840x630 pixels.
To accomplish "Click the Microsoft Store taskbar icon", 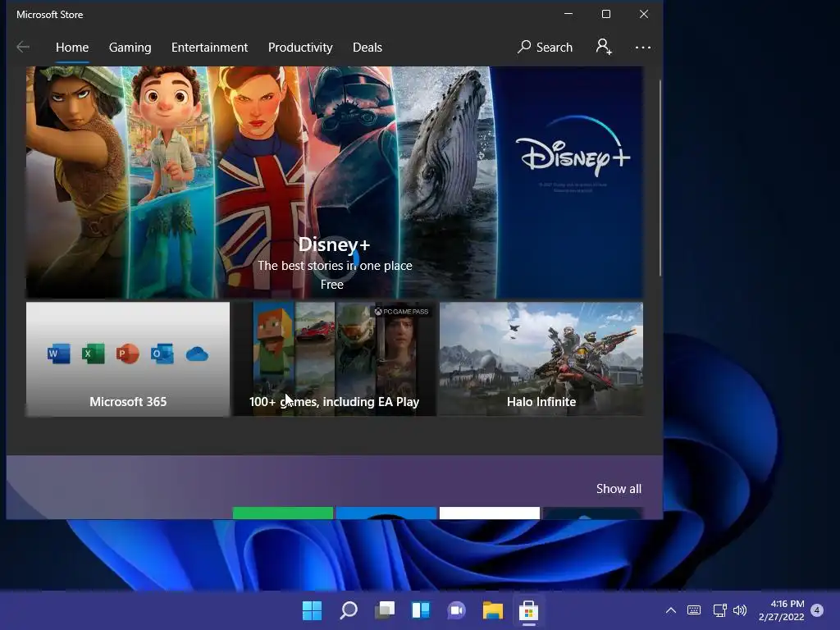I will (x=528, y=610).
